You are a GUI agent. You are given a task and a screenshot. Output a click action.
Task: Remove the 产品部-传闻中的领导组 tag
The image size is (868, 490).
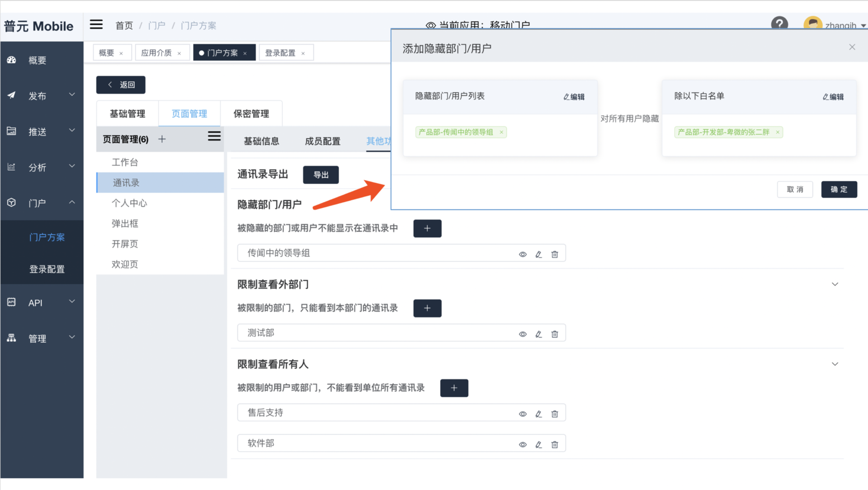pyautogui.click(x=501, y=132)
